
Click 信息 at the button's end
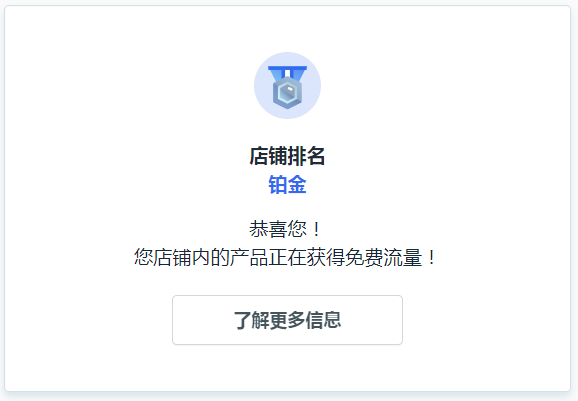pos(323,320)
